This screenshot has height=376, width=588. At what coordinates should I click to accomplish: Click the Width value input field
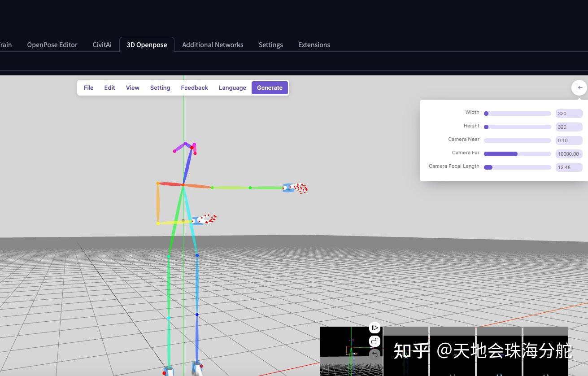569,113
